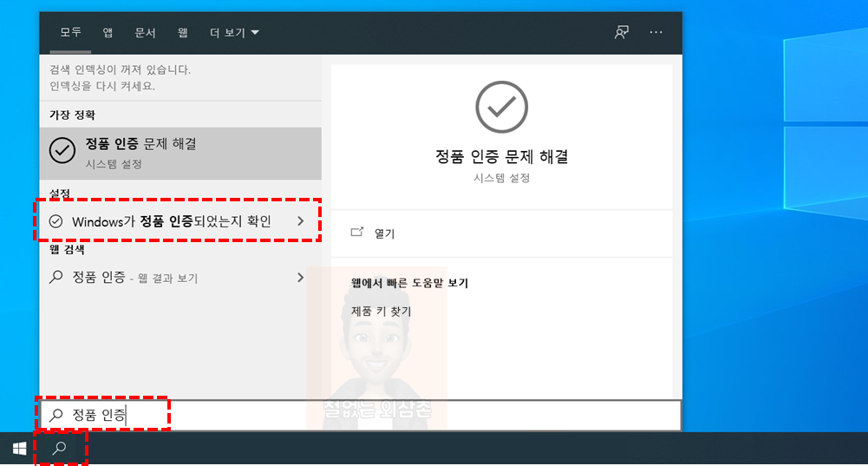Open the Windows Start menu
Viewport: 868px width, 466px height.
[19, 449]
